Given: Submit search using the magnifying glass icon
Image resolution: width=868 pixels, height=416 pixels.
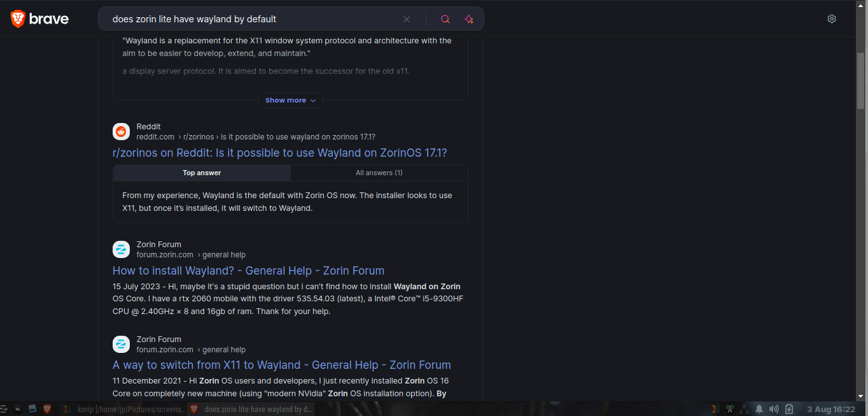Looking at the screenshot, I should coord(445,19).
